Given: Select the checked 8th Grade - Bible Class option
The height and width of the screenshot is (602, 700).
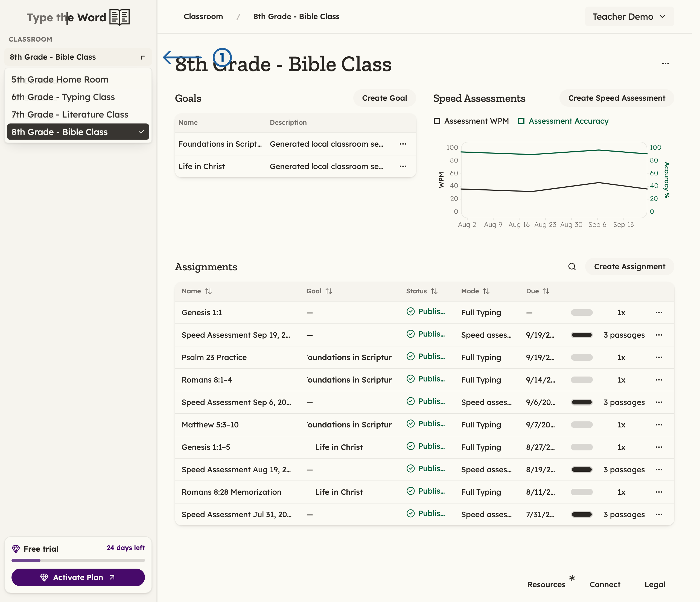Looking at the screenshot, I should (78, 132).
